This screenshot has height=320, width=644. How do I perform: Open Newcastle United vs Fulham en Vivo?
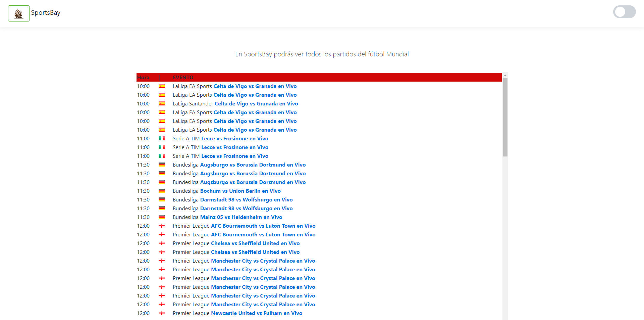257,313
